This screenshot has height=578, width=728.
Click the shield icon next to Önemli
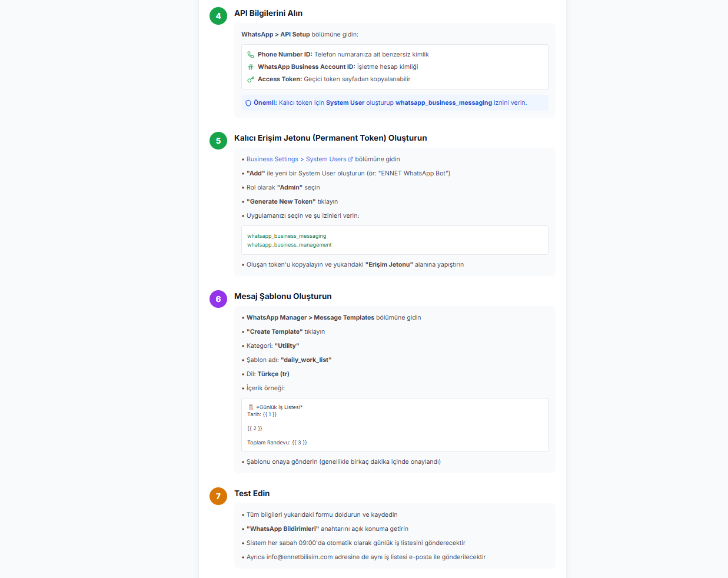click(248, 103)
